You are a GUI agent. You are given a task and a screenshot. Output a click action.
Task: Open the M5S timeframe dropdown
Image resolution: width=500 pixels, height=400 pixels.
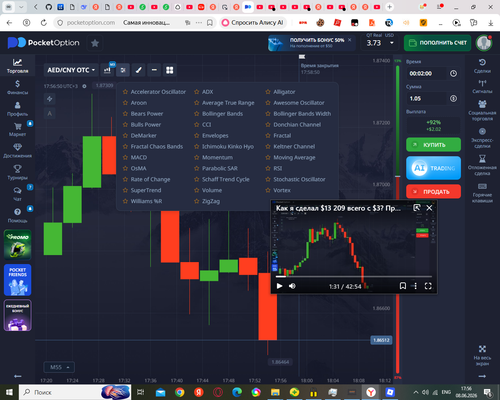click(x=59, y=367)
